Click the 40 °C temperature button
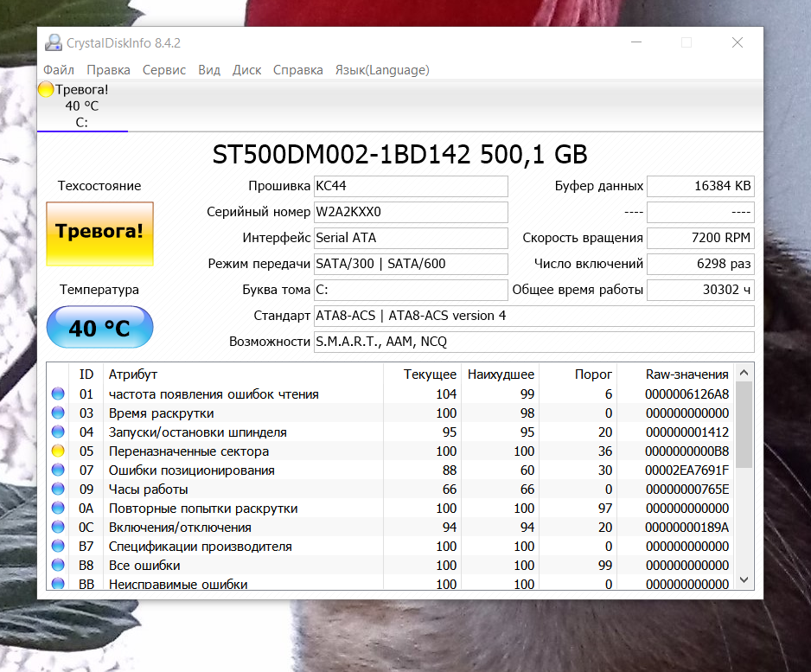Image resolution: width=811 pixels, height=672 pixels. pyautogui.click(x=99, y=328)
